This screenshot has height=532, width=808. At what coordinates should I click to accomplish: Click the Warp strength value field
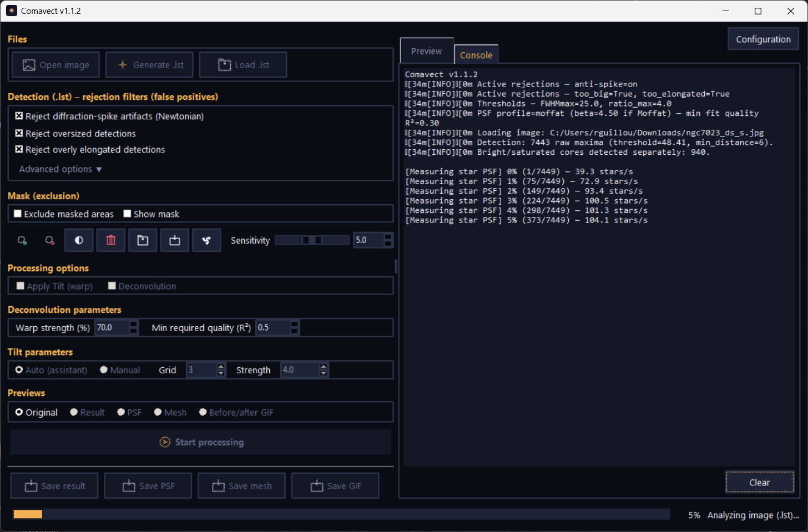(x=112, y=328)
